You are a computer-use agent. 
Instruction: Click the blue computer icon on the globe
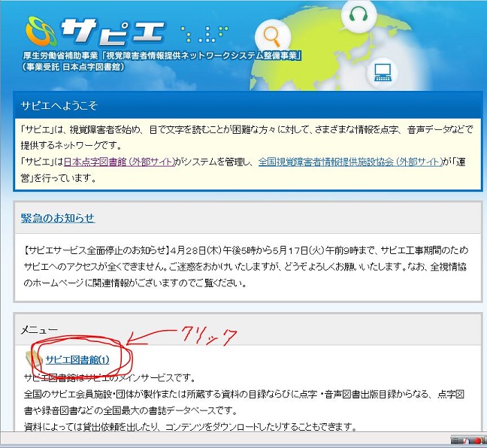[383, 73]
